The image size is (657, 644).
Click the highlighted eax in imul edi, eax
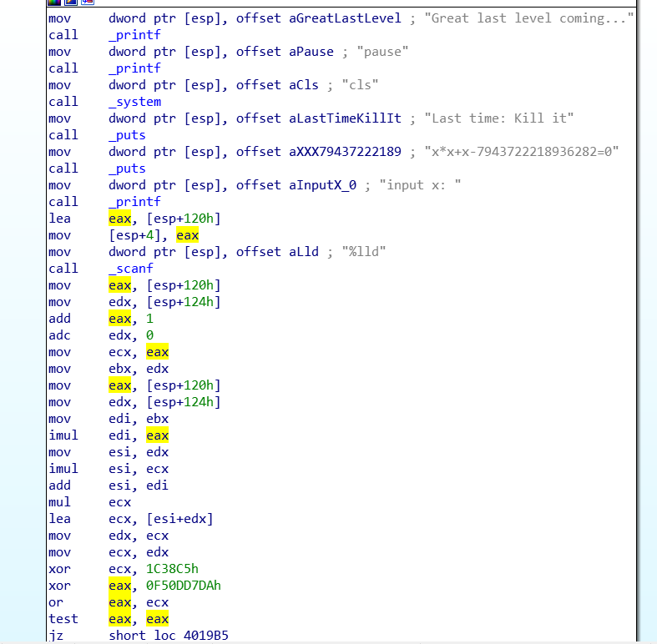pyautogui.click(x=157, y=435)
